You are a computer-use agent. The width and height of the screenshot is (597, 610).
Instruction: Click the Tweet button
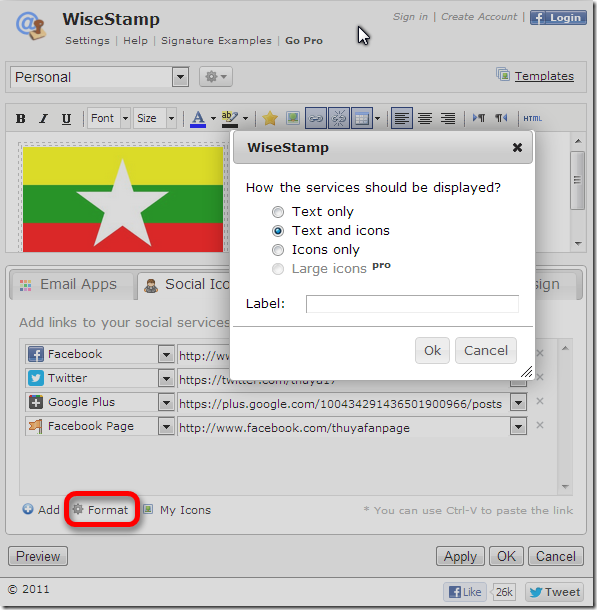554,592
